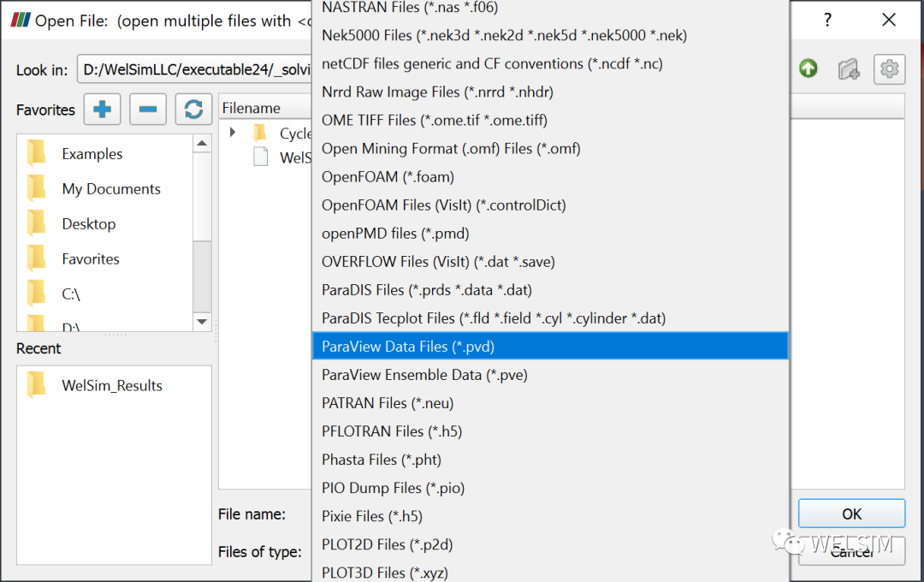Click the Look in path field
This screenshot has width=924, height=582.
(x=194, y=69)
